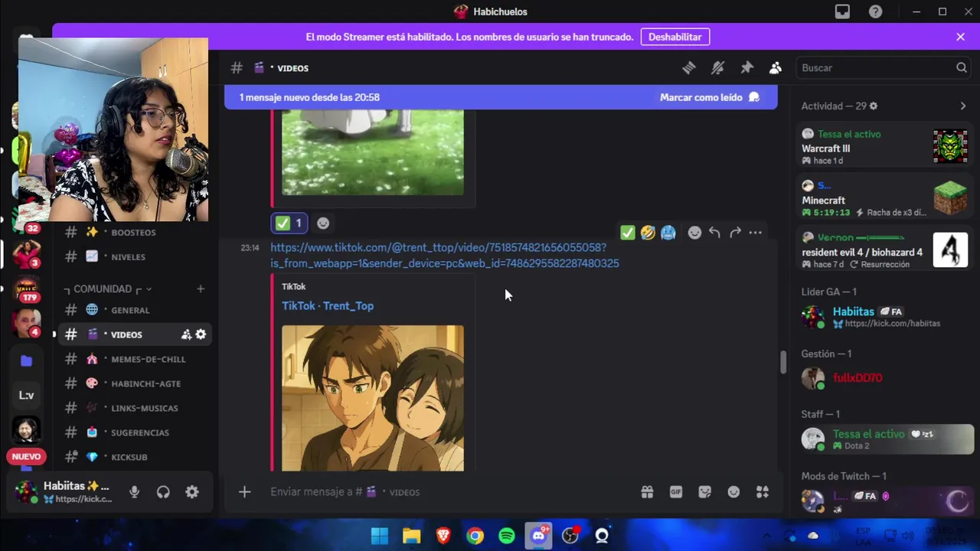
Task: Open Spotify from the Windows taskbar
Action: [507, 536]
